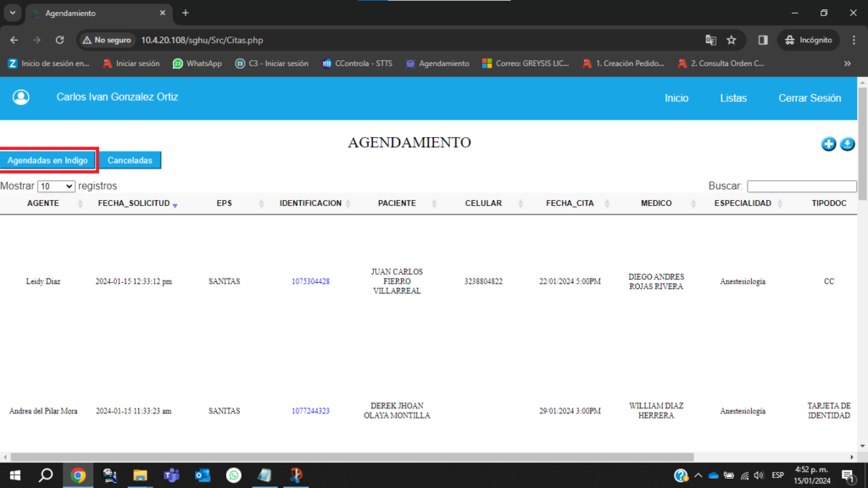
Task: Click the blue add appointment plus icon
Action: (x=829, y=144)
